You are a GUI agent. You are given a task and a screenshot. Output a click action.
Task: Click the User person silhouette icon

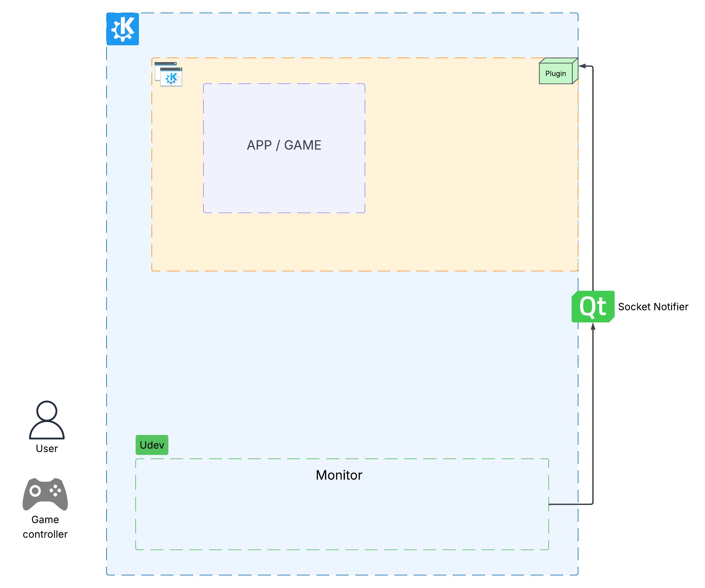(47, 420)
